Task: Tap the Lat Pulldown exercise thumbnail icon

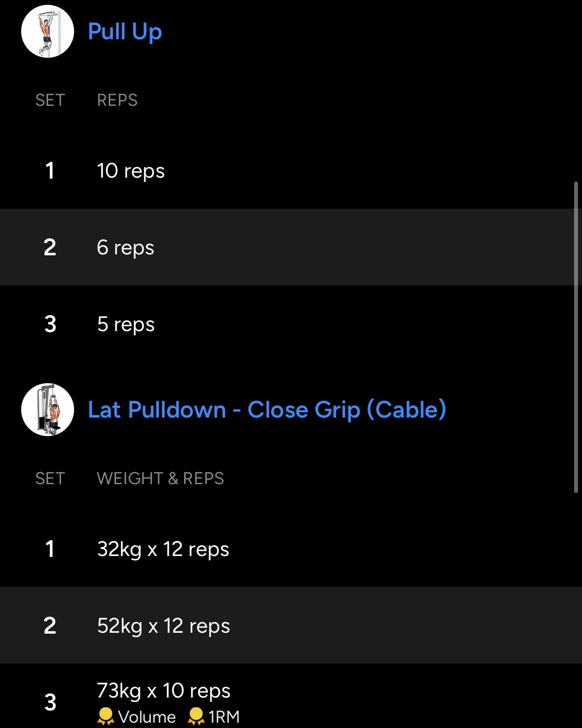Action: [48, 410]
